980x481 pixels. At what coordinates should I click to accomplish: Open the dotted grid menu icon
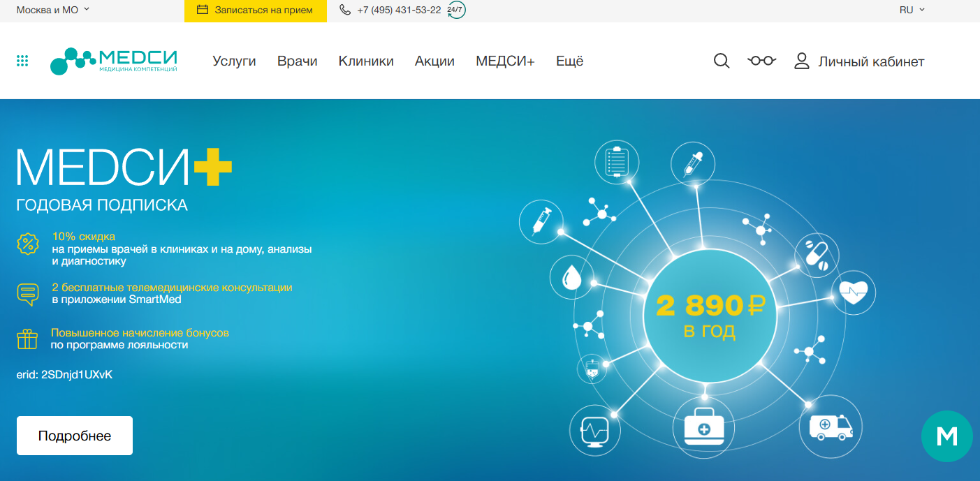point(22,61)
